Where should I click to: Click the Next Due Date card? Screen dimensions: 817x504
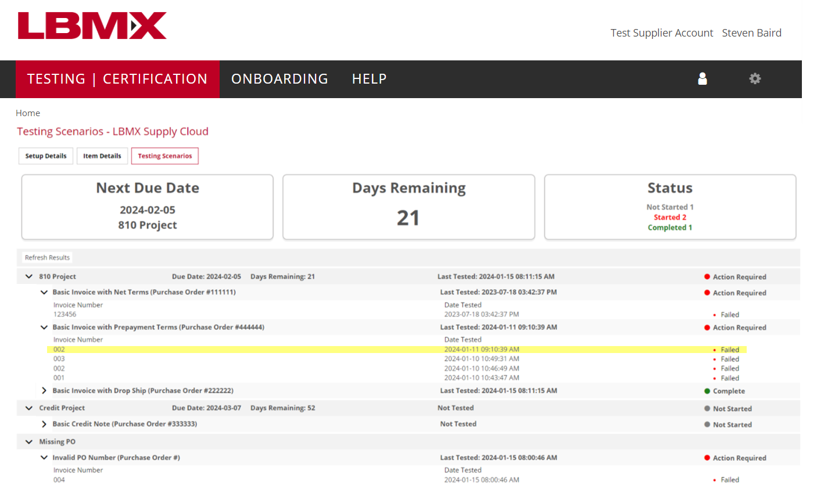click(x=148, y=207)
